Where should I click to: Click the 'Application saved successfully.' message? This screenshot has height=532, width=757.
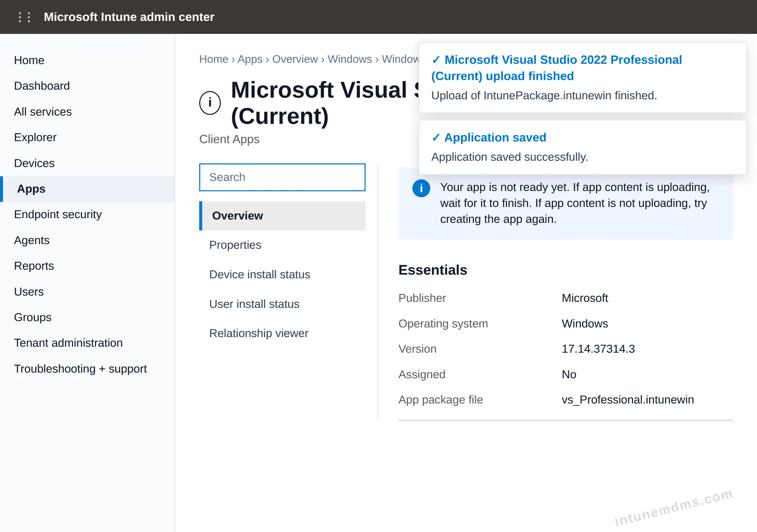point(510,157)
